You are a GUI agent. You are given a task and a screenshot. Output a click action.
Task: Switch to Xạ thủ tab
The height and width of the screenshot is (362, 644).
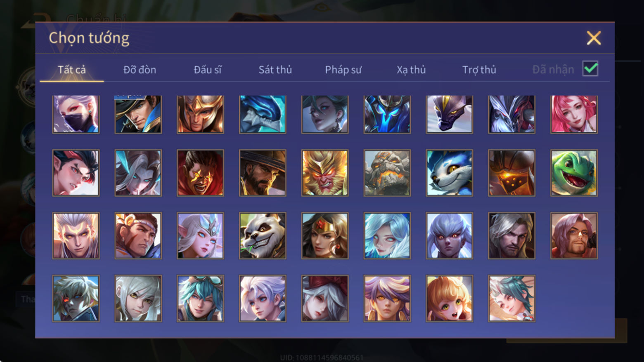tap(411, 70)
